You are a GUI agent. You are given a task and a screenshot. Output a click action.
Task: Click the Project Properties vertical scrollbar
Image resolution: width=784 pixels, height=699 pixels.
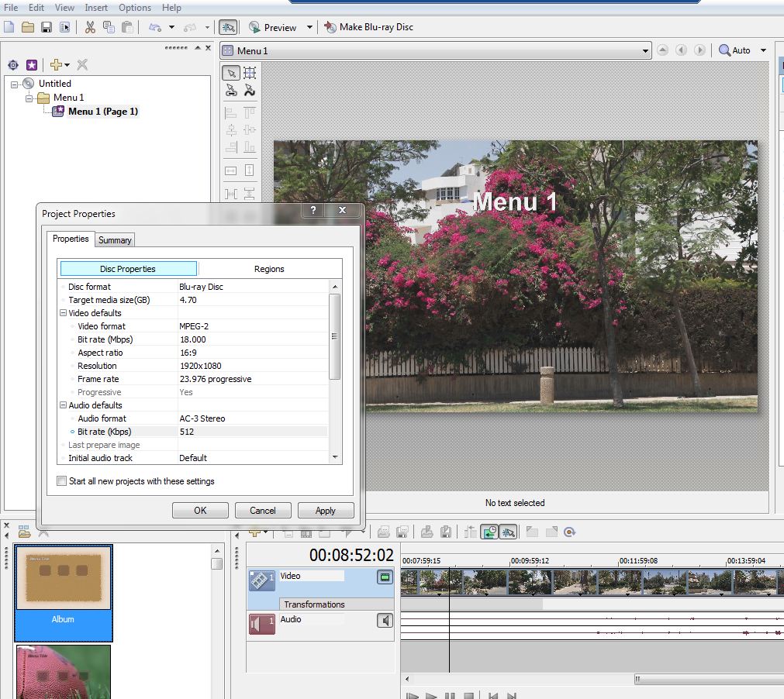click(335, 336)
